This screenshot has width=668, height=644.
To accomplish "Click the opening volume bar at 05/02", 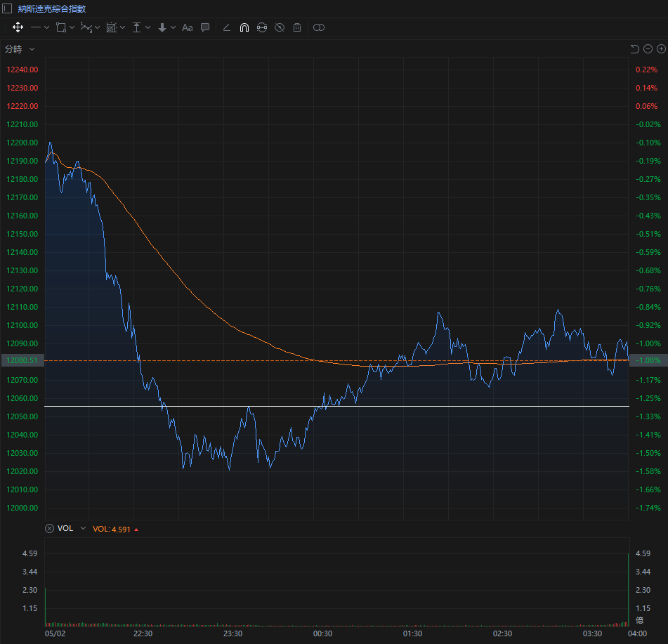I will tap(46, 607).
